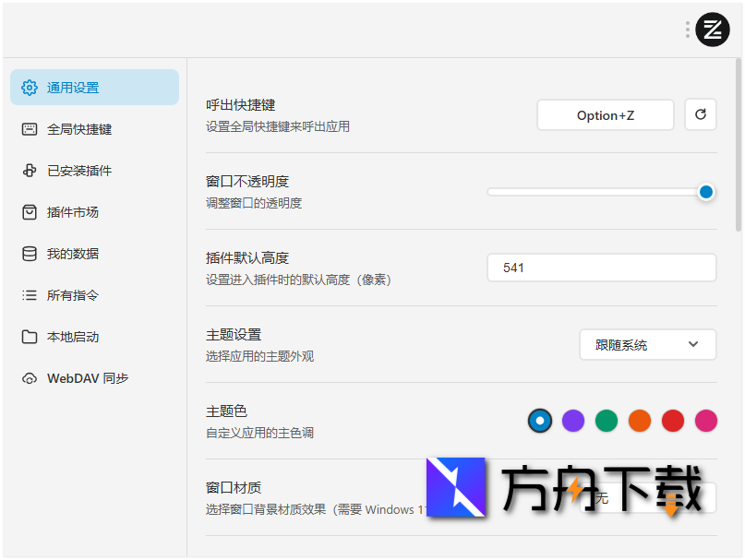Click the Z logo in the top-right corner
The width and height of the screenshot is (745, 560).
[713, 29]
